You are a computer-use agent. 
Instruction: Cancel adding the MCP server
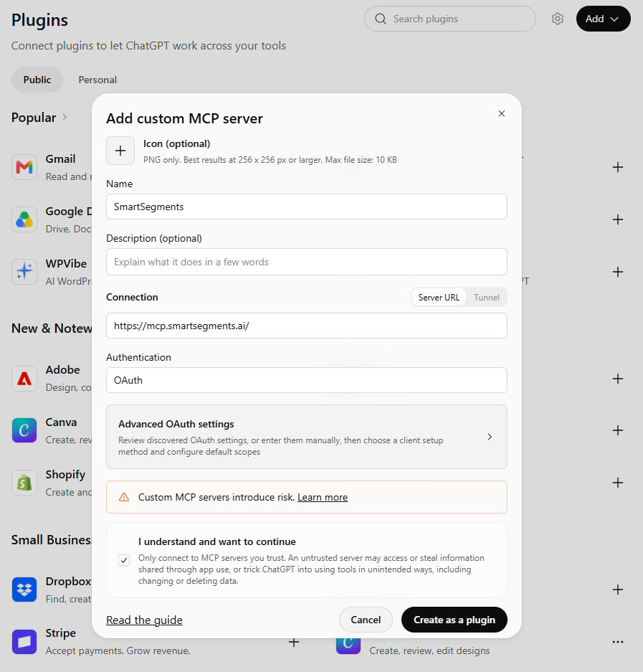(x=366, y=620)
